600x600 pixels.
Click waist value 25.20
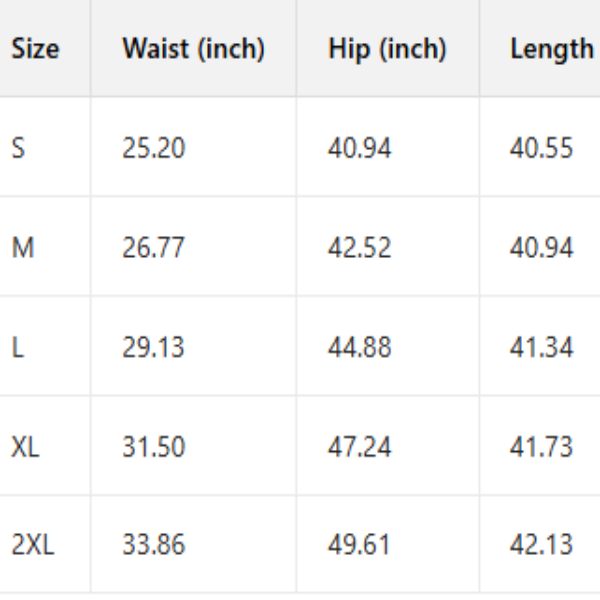(x=154, y=149)
